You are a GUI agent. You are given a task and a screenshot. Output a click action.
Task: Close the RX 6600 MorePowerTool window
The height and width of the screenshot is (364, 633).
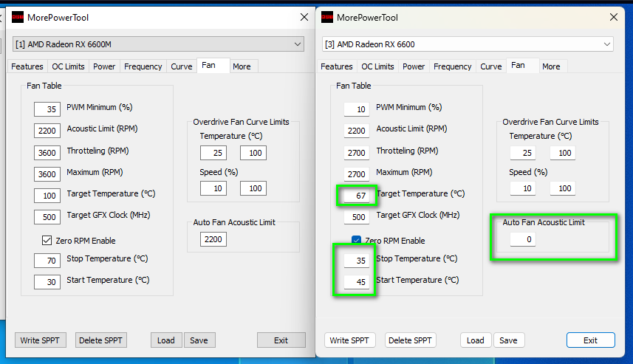coord(614,17)
